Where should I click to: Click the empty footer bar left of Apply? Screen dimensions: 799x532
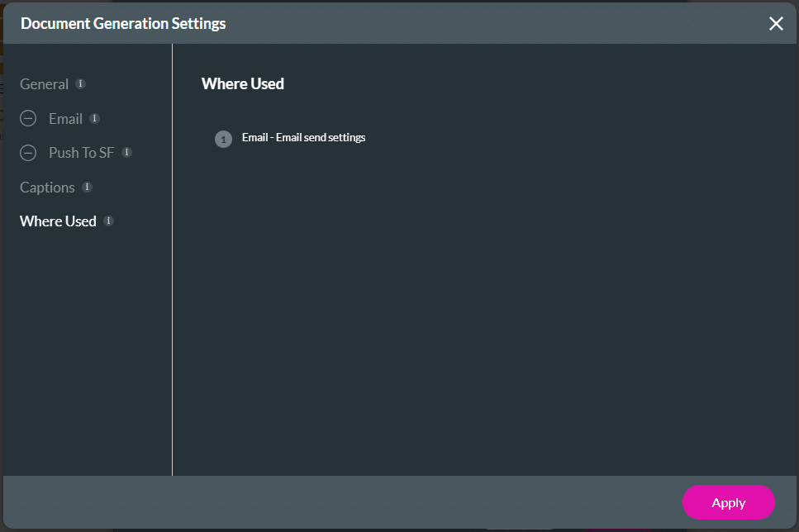pos(331,502)
